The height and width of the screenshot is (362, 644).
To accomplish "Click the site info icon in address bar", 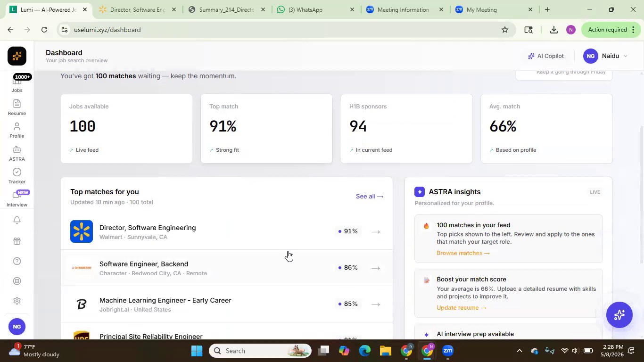I will (x=65, y=30).
